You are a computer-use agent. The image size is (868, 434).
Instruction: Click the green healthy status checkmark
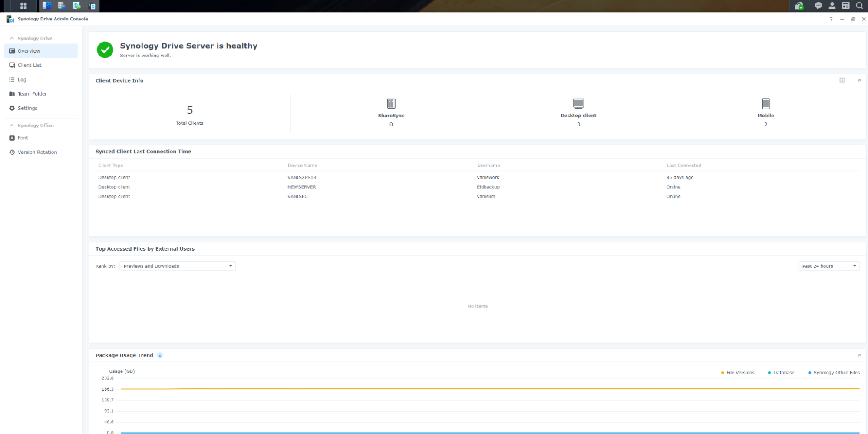(x=105, y=50)
